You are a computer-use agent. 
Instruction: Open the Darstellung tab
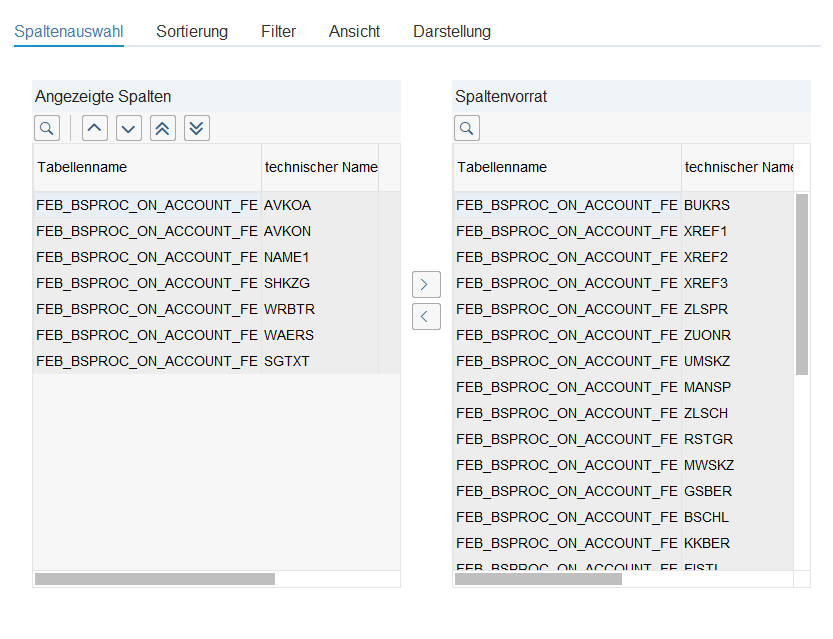pyautogui.click(x=452, y=31)
